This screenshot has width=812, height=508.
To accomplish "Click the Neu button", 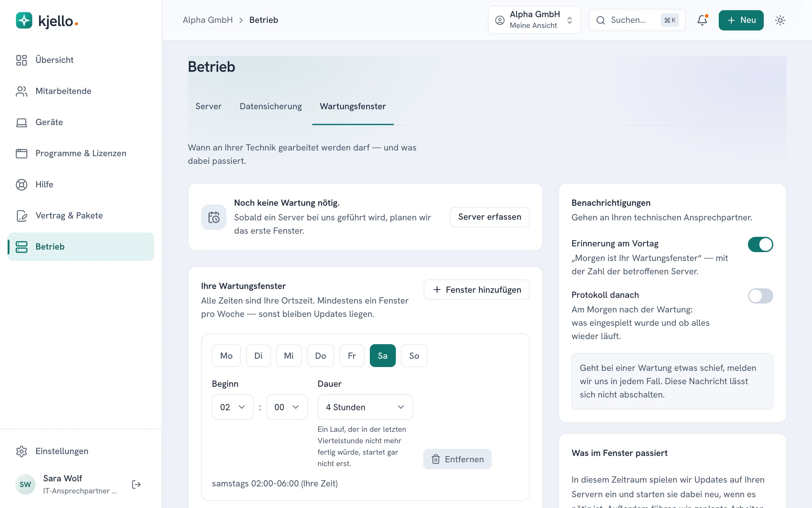I will point(741,20).
